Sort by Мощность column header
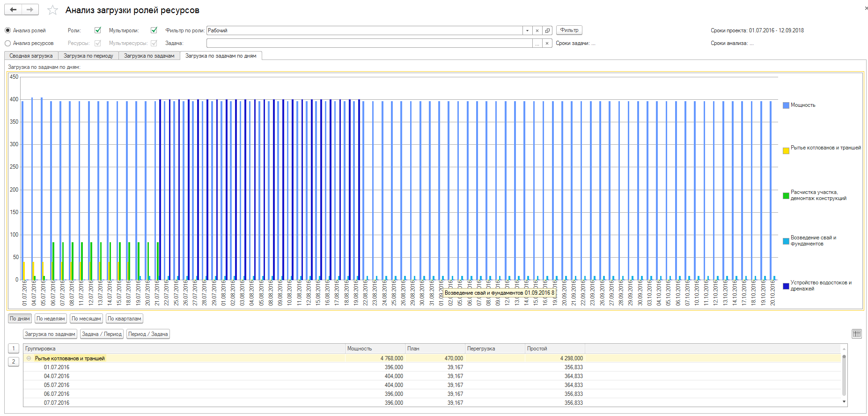This screenshot has height=416, width=868. click(375, 349)
